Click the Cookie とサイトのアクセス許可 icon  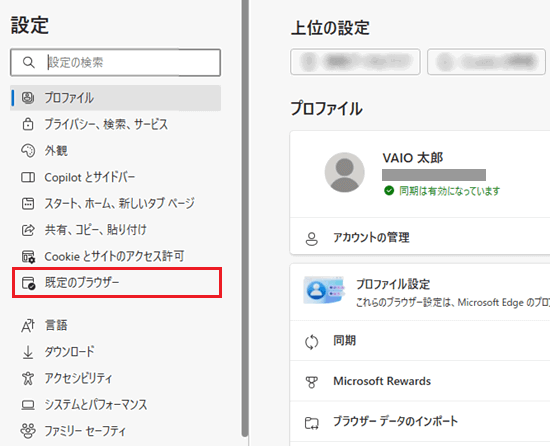coord(28,257)
